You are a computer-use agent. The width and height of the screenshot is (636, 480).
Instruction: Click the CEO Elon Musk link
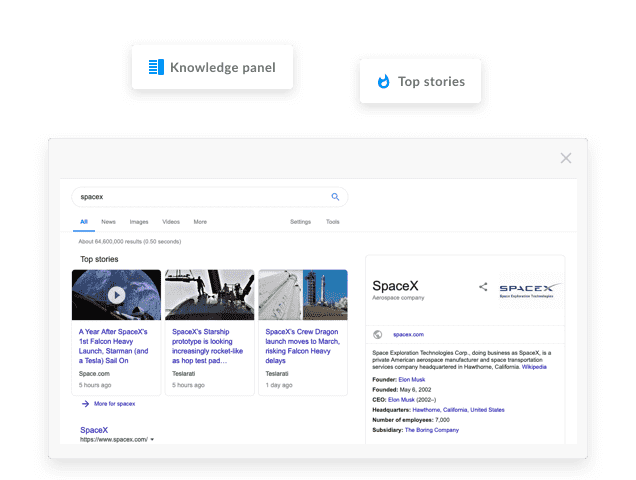point(401,400)
